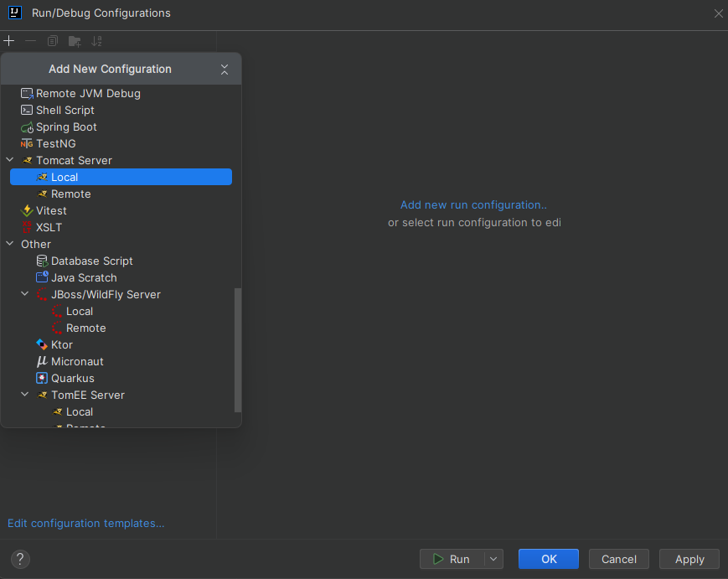Choose Ktor configuration type
The image size is (728, 579).
62,344
